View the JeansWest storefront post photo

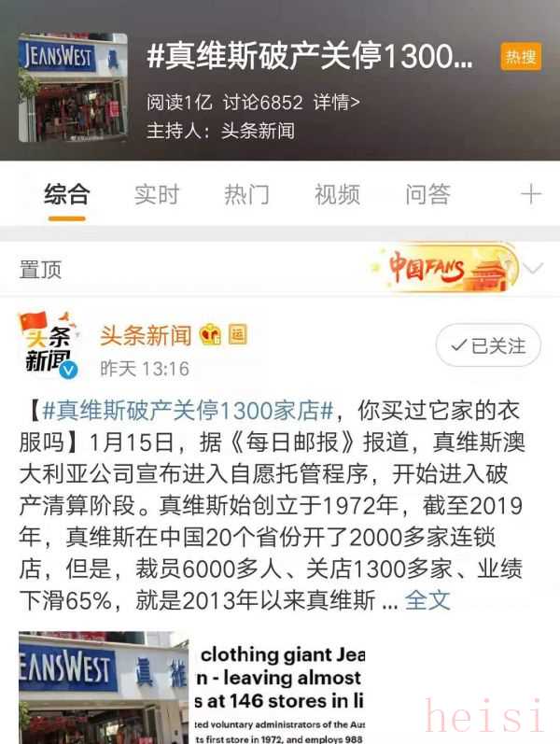(x=104, y=688)
